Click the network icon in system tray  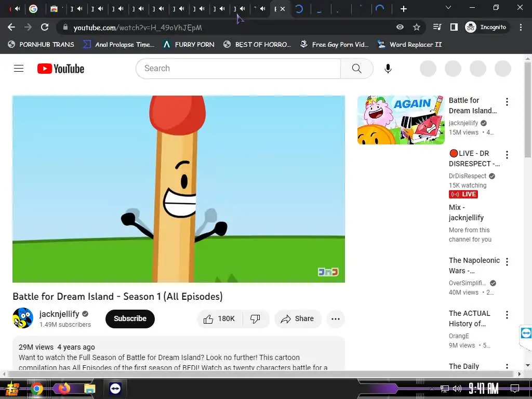(x=445, y=389)
